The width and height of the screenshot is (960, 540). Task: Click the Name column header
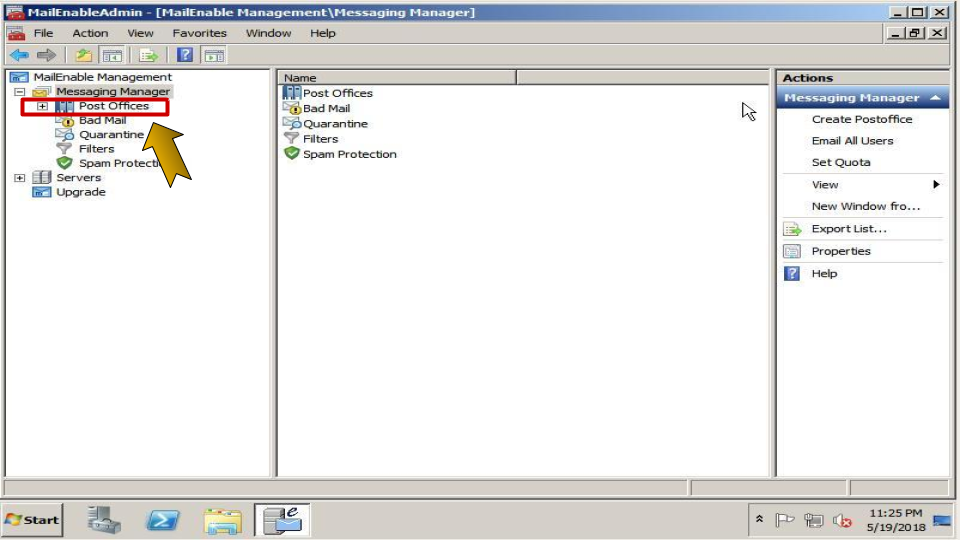click(397, 78)
